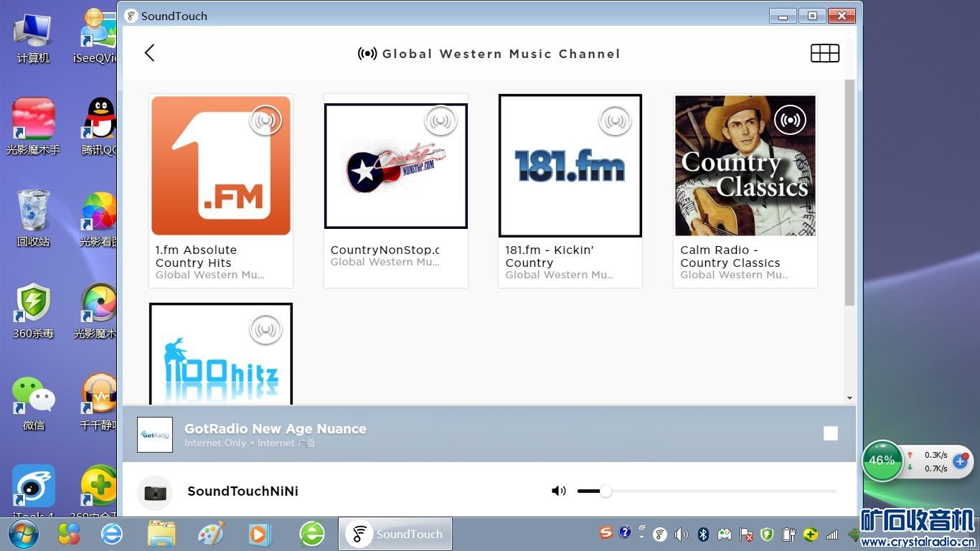Open the blue help question-mark tray icon
Viewport: 980px width, 551px height.
pos(625,532)
